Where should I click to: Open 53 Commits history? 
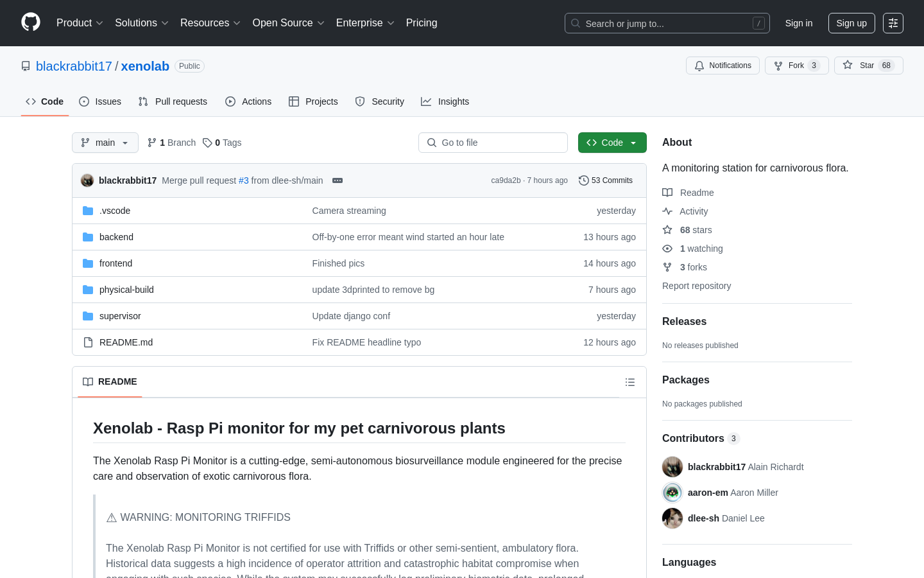tap(606, 180)
